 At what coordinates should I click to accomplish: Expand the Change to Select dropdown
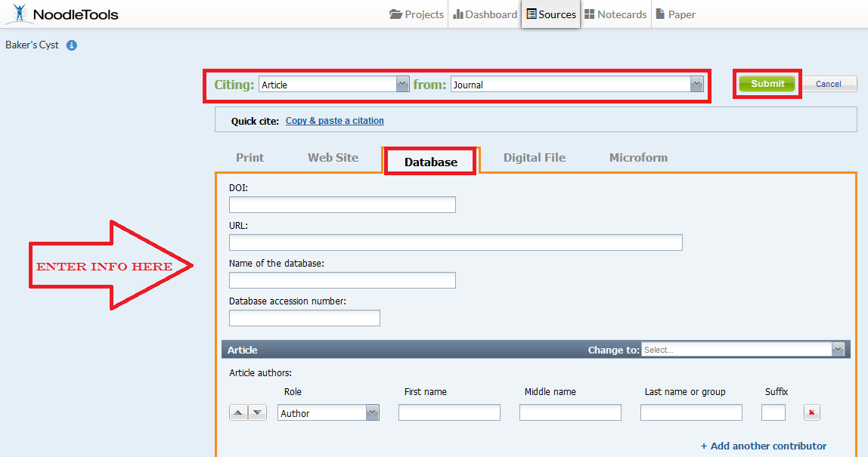click(x=743, y=350)
